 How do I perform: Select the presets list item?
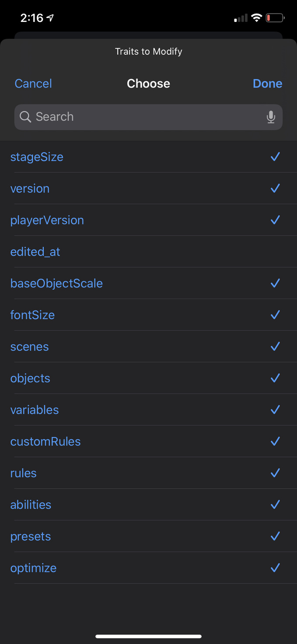(x=31, y=536)
